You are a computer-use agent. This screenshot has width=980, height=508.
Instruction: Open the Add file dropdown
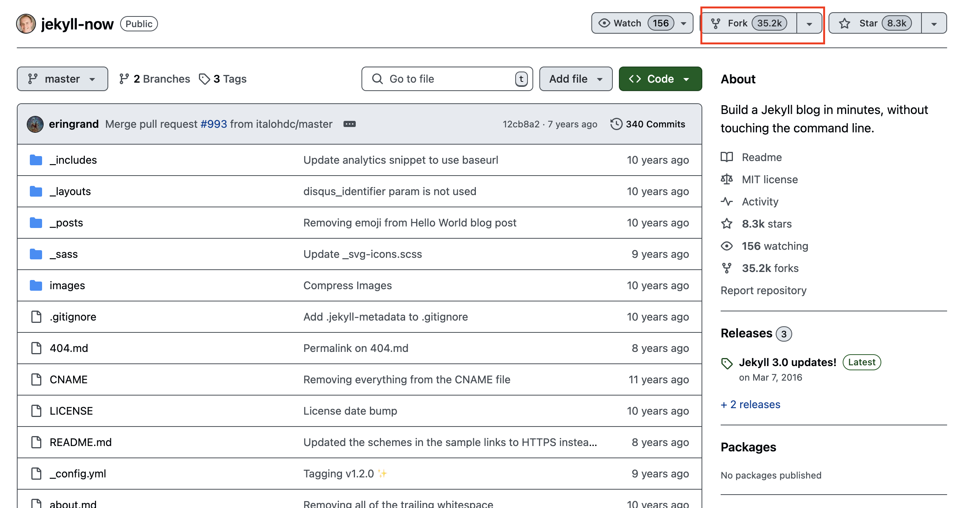[x=575, y=79]
